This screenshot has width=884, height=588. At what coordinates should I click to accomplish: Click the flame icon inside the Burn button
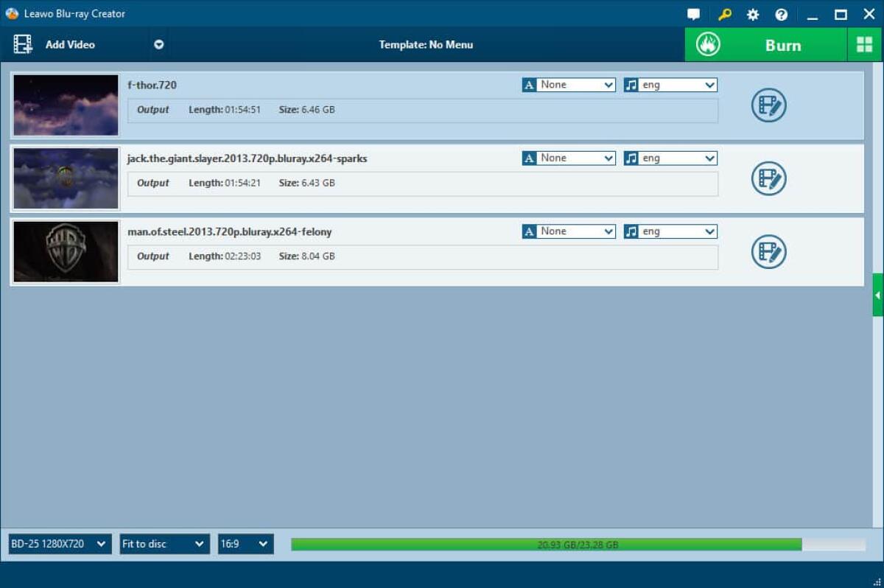pos(708,44)
